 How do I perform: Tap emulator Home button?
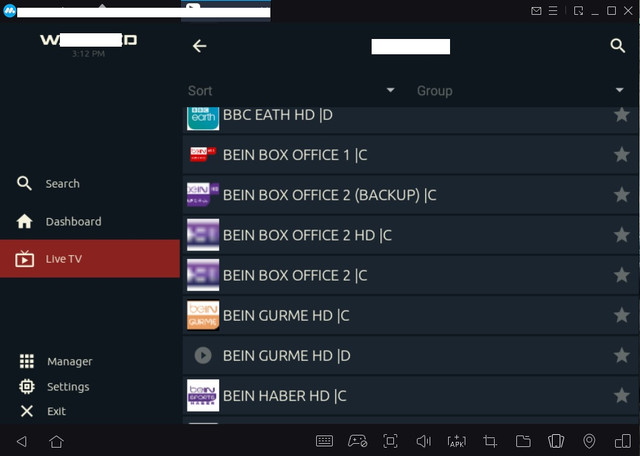point(56,441)
